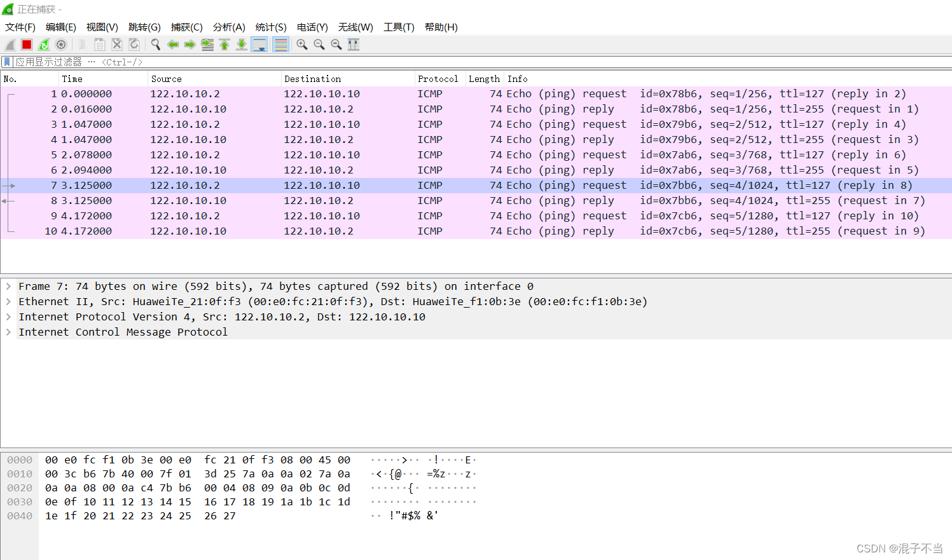Select packet 4 echo reply seq=2/512

pyautogui.click(x=476, y=140)
